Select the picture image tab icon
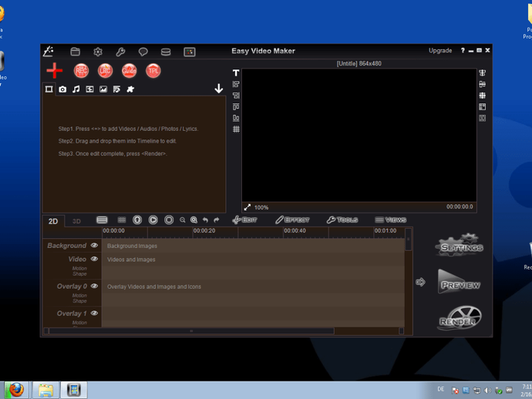Screen dimensions: 532x399 (x=103, y=89)
